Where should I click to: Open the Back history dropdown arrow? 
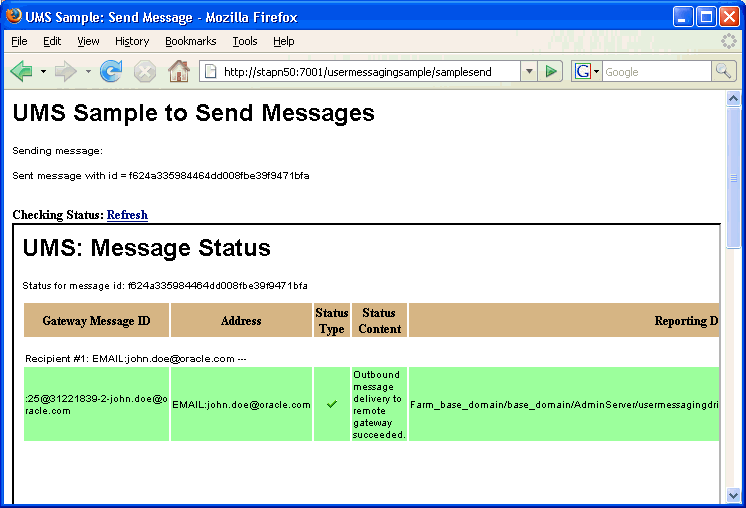[x=43, y=72]
